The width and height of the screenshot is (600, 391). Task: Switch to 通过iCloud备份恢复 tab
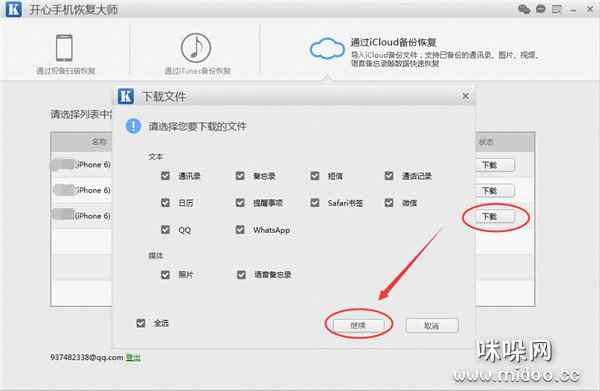click(394, 42)
